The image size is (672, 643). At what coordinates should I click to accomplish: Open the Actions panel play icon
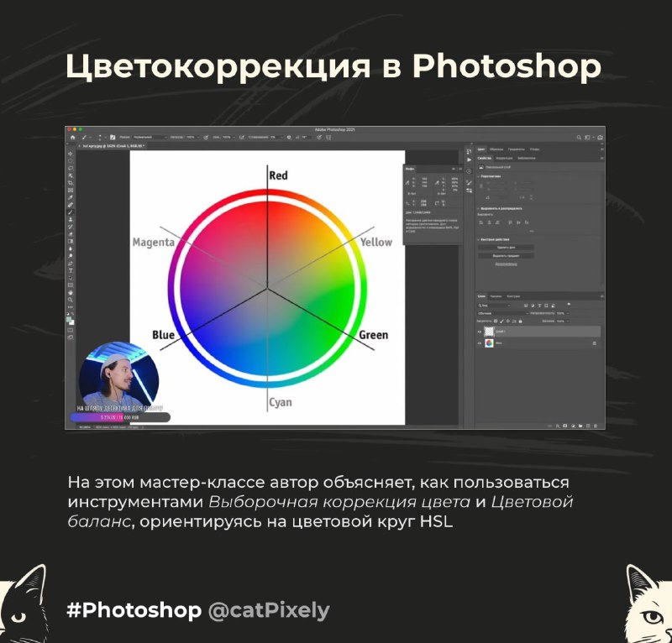click(x=469, y=159)
